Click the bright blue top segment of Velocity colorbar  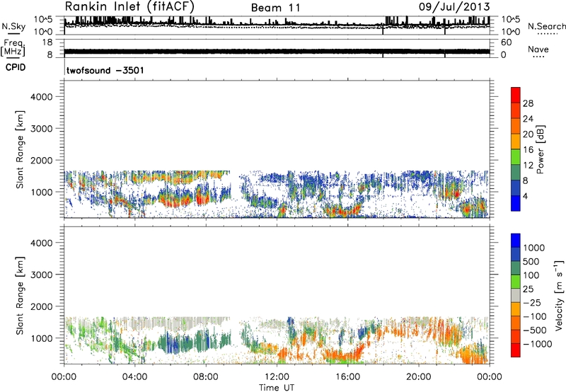click(x=516, y=241)
